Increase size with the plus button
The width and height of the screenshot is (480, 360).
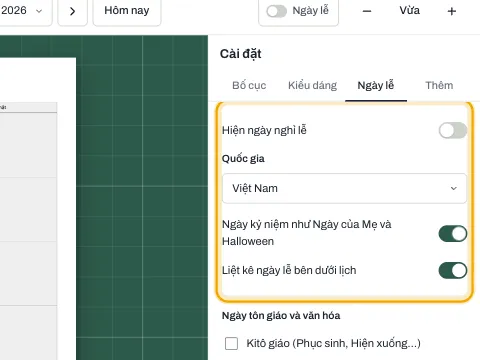pos(452,11)
